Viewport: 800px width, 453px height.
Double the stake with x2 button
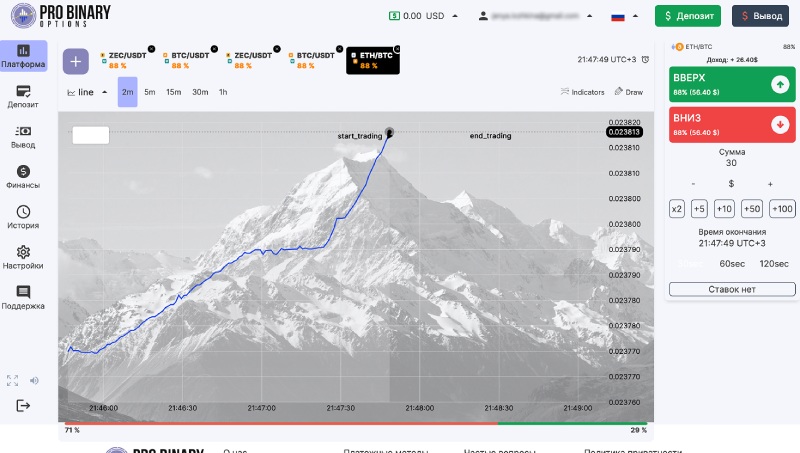tap(677, 209)
